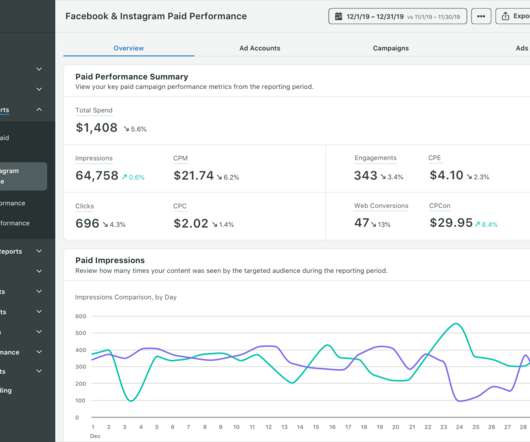Click the CPM metric label
This screenshot has width=530, height=442.
click(180, 158)
